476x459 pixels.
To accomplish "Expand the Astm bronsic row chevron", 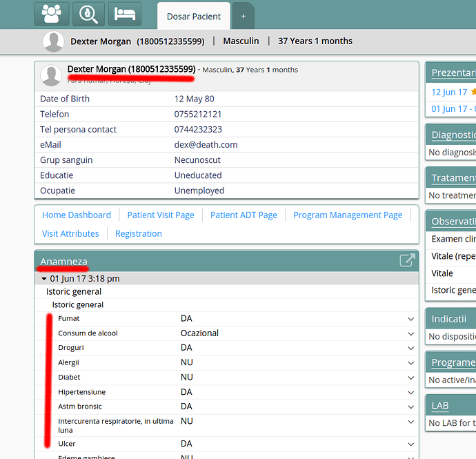I will (x=410, y=407).
